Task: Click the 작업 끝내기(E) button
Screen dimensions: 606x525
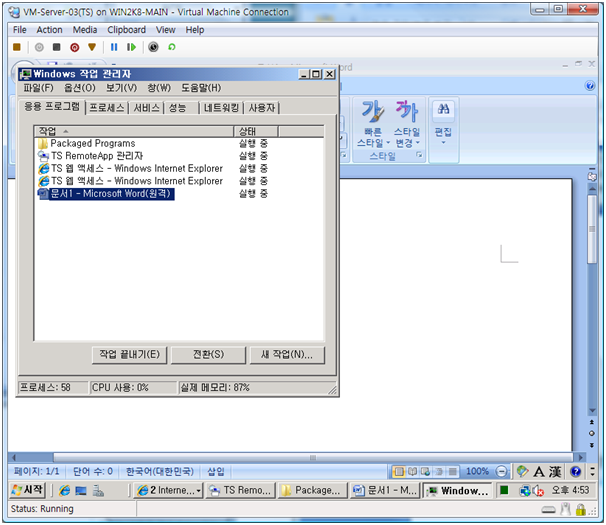Action: coord(129,355)
